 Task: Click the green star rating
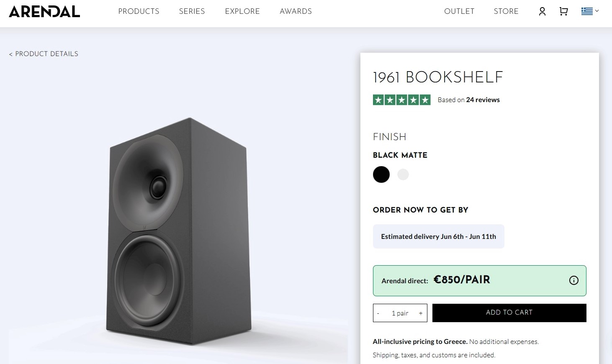tap(401, 100)
